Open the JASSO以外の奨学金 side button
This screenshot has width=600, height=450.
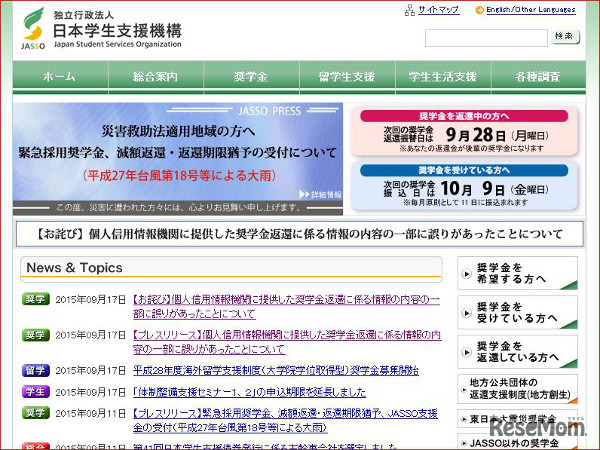point(517,442)
